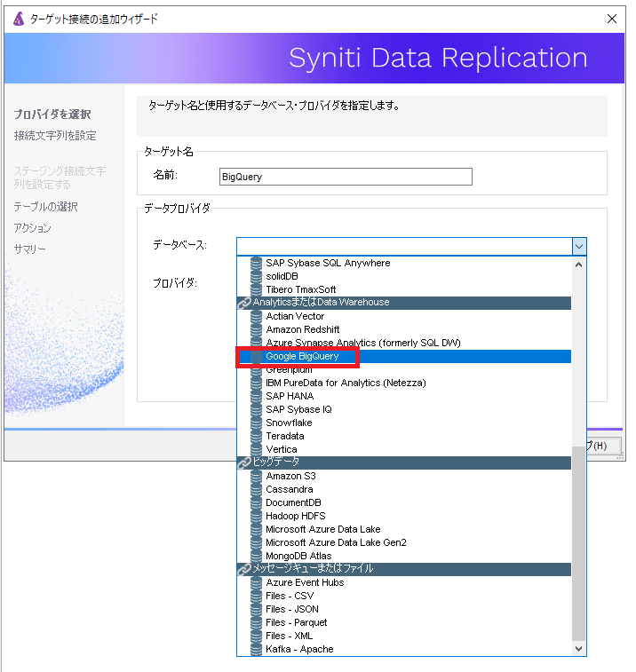Click the MongoDB Atlas database icon
This screenshot has width=636, height=672.
point(256,556)
